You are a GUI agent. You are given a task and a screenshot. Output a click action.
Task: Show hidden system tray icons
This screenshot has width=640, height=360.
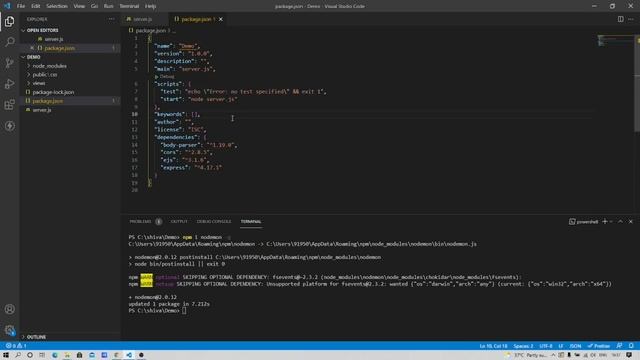point(553,355)
